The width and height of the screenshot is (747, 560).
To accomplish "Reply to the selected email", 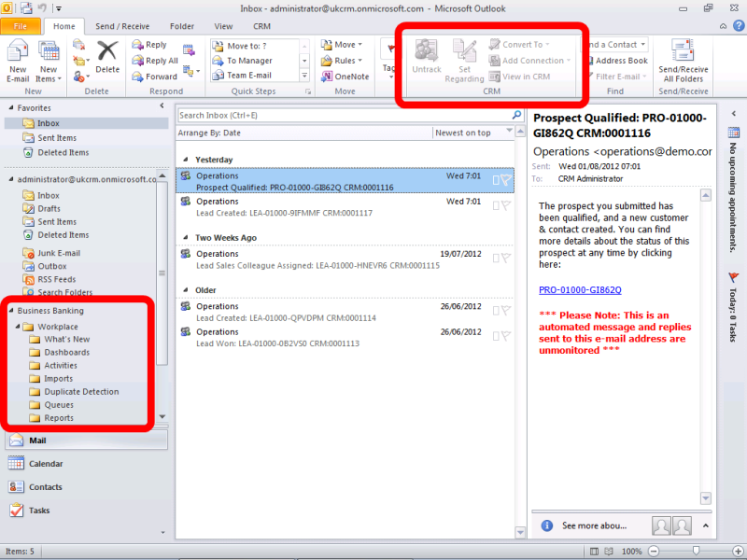I will pos(149,45).
